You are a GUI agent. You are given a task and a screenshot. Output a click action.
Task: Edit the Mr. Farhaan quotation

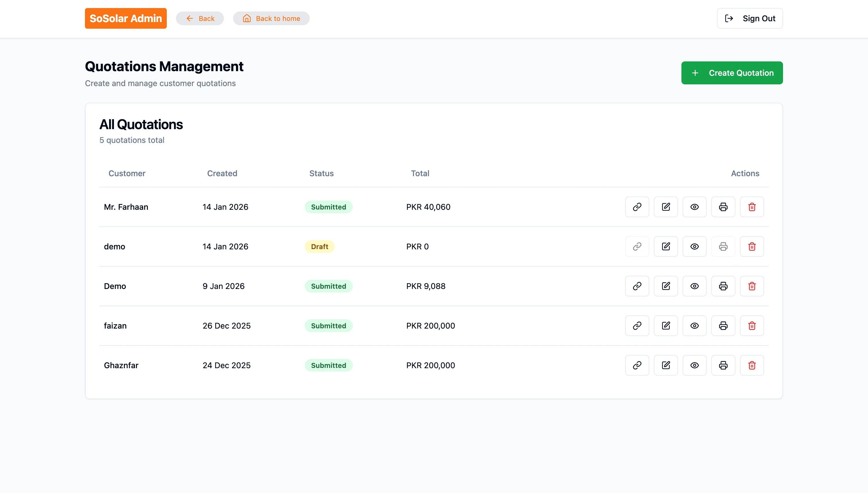(665, 207)
